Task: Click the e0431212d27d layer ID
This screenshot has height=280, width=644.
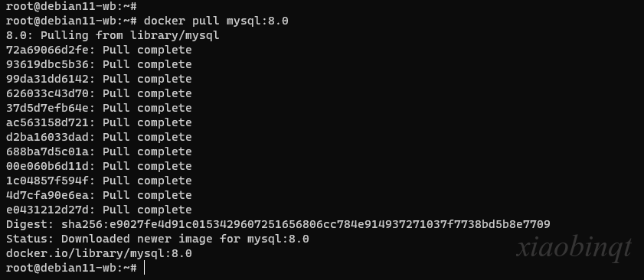Action: pos(47,210)
